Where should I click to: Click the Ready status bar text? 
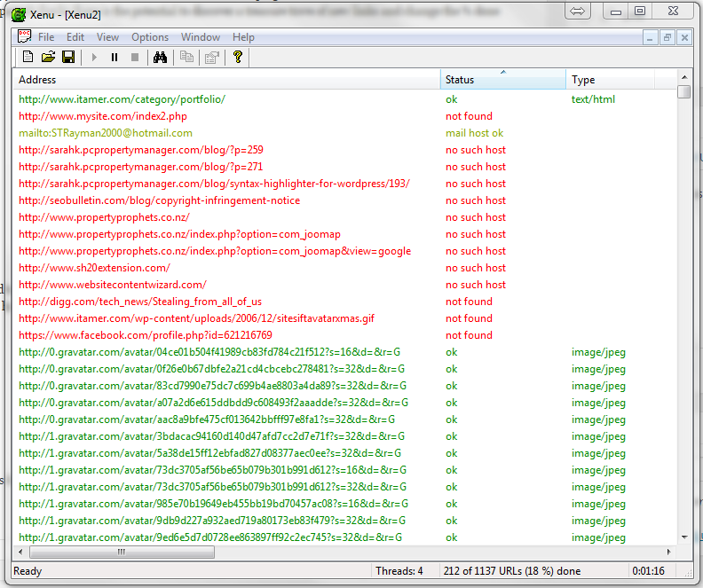click(x=28, y=571)
